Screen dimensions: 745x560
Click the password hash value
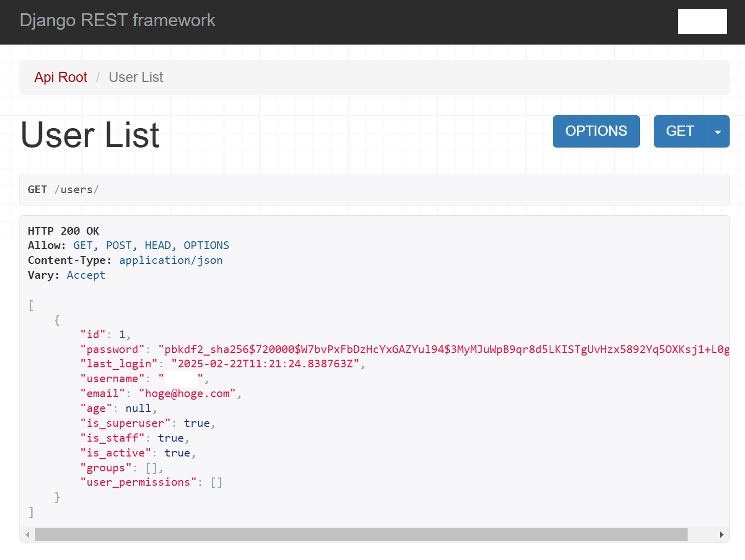(444, 349)
